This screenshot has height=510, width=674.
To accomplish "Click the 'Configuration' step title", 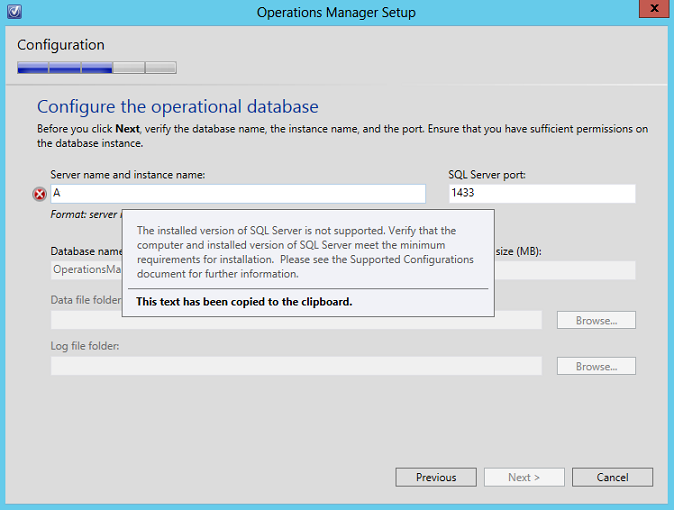I will pos(61,45).
